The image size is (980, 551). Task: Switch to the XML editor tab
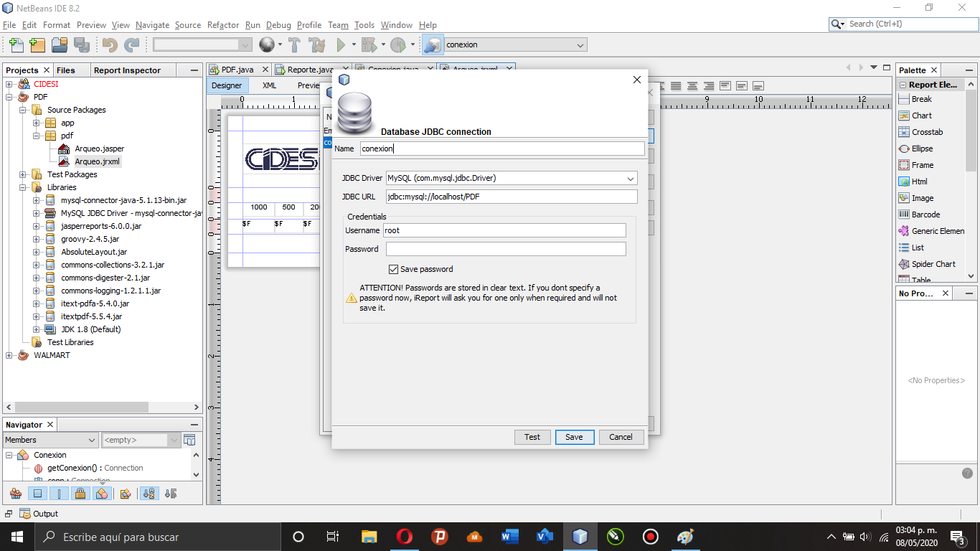click(269, 85)
